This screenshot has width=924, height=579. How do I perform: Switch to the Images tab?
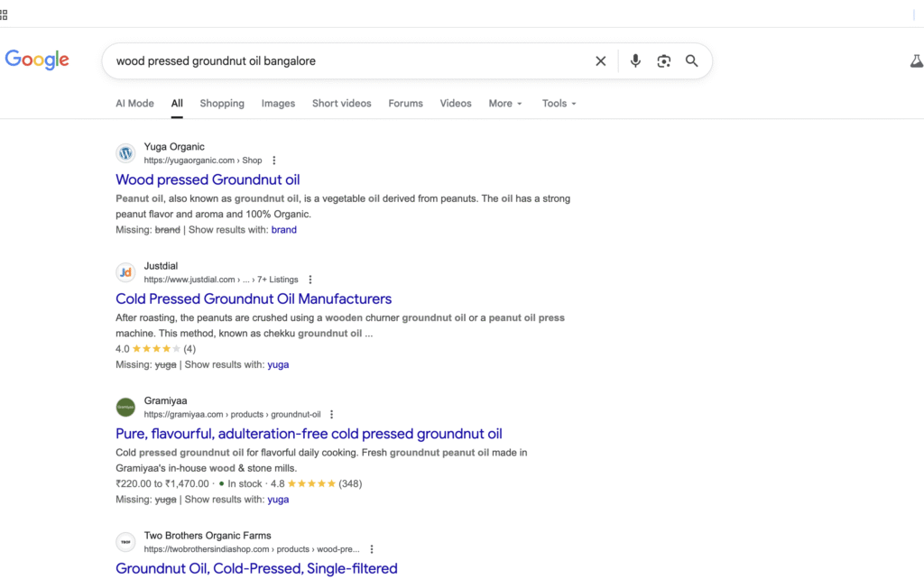point(278,104)
